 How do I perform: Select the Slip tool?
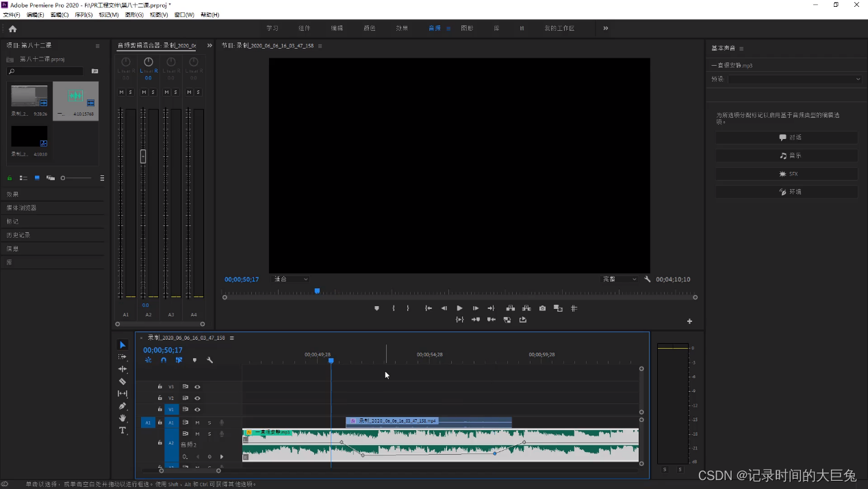pos(123,394)
